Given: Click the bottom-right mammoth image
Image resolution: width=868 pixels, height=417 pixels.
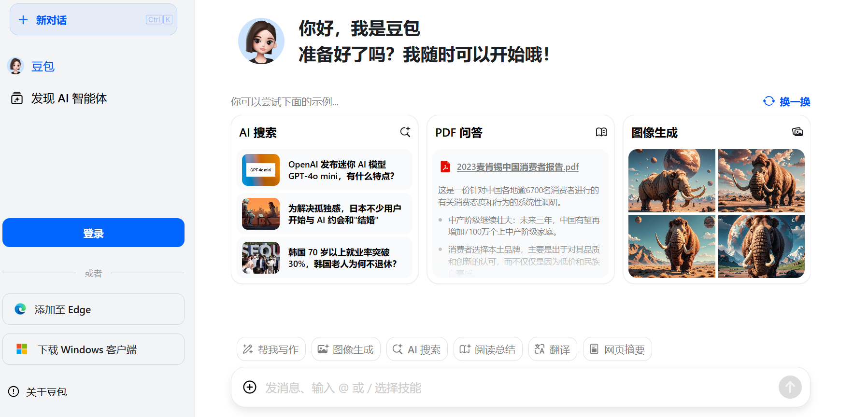Looking at the screenshot, I should (761, 247).
